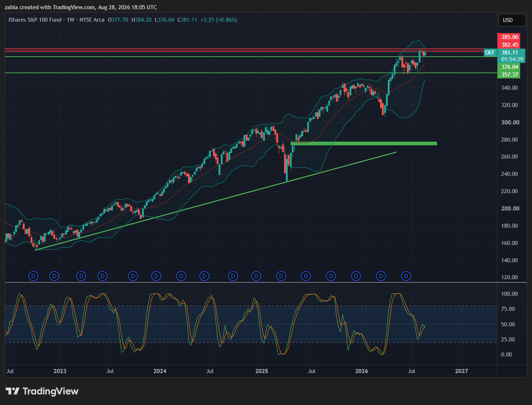Viewport: 532px width, 405px height.
Task: Select the second-to-last dividend D marker
Action: pyautogui.click(x=382, y=276)
